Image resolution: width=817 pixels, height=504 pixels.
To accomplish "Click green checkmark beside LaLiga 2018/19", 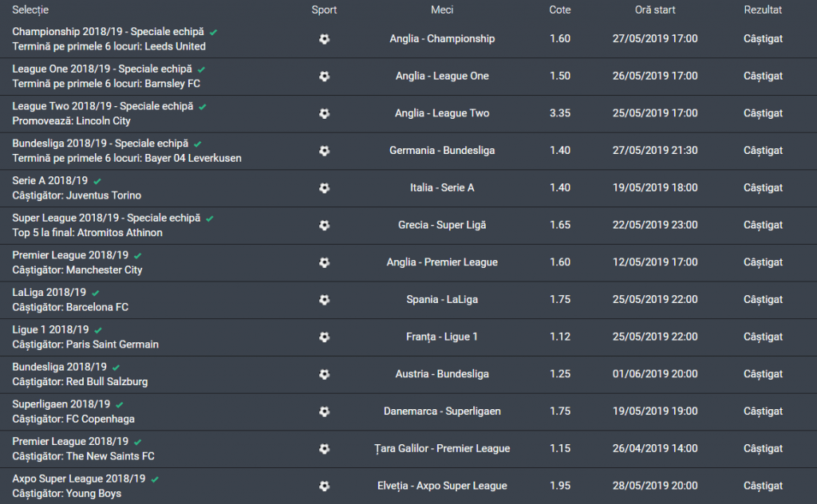I will 96,293.
